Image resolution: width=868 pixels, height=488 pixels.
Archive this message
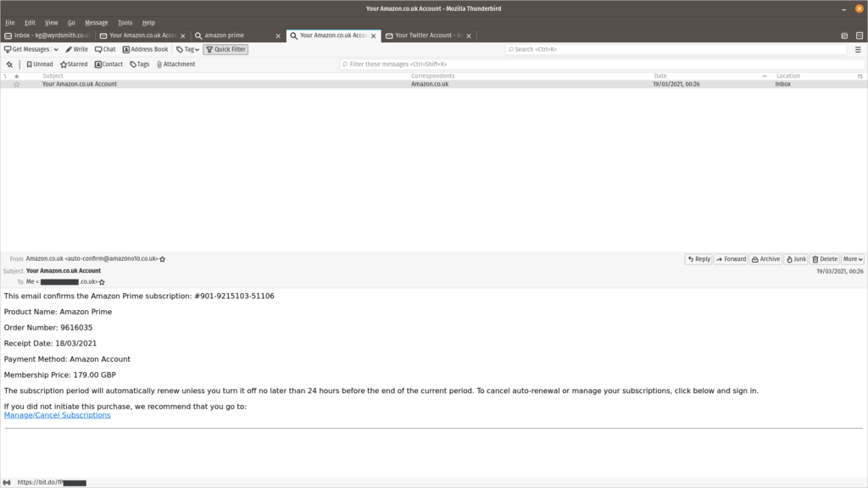click(x=766, y=259)
